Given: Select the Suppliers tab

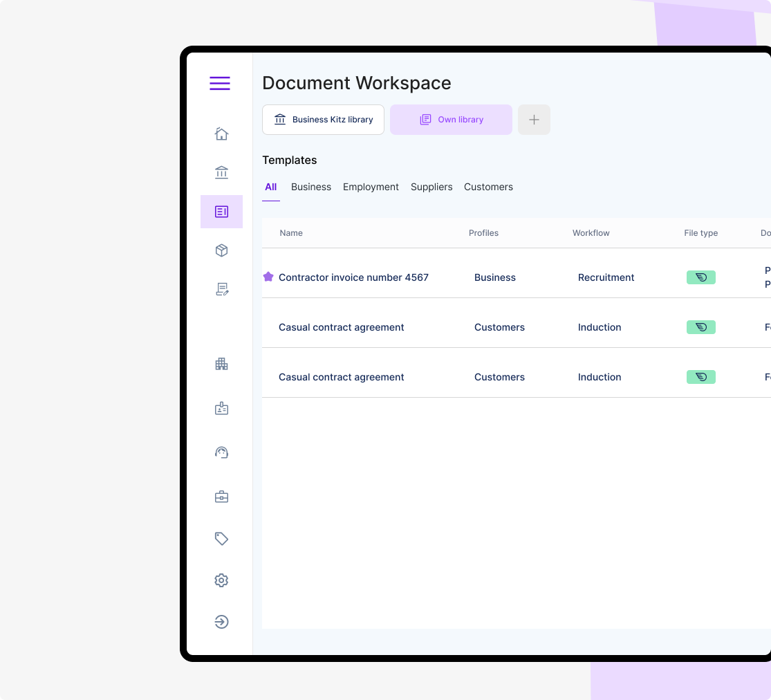Looking at the screenshot, I should (x=431, y=187).
